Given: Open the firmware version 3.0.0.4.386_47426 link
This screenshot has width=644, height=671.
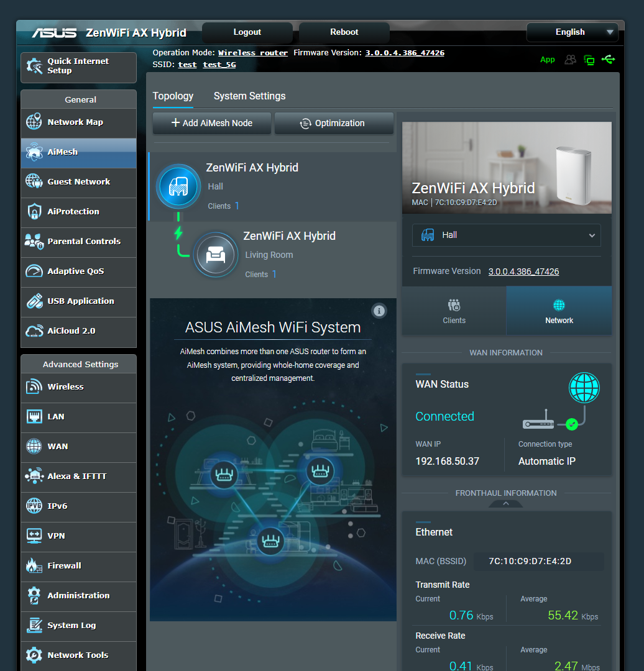Looking at the screenshot, I should 405,52.
